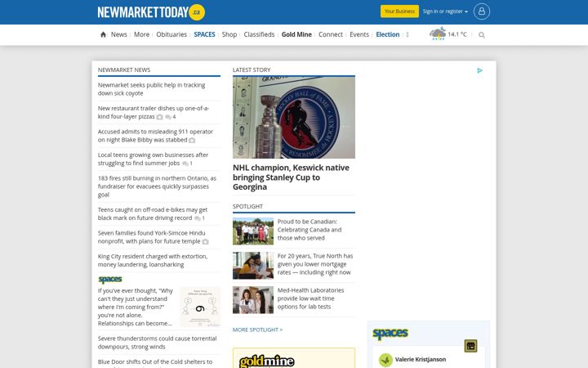Image resolution: width=588 pixels, height=368 pixels.
Task: Click the AdChoices icon in the ad
Action: [479, 70]
